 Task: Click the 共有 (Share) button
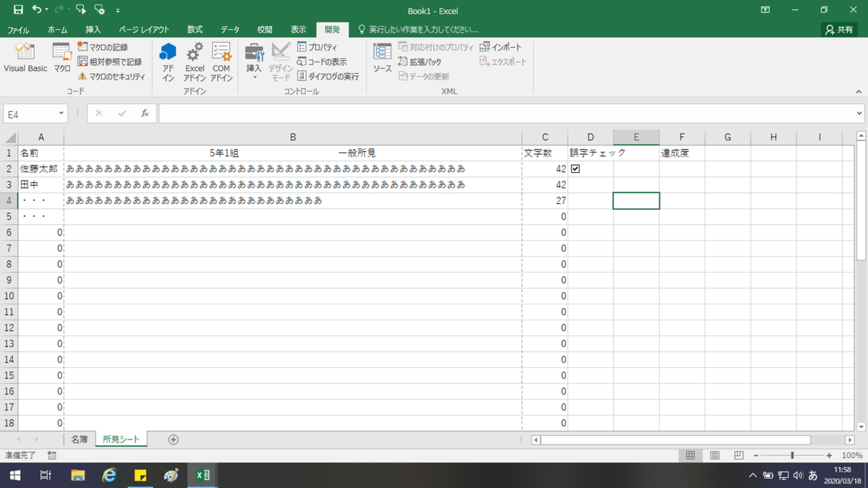coord(840,30)
